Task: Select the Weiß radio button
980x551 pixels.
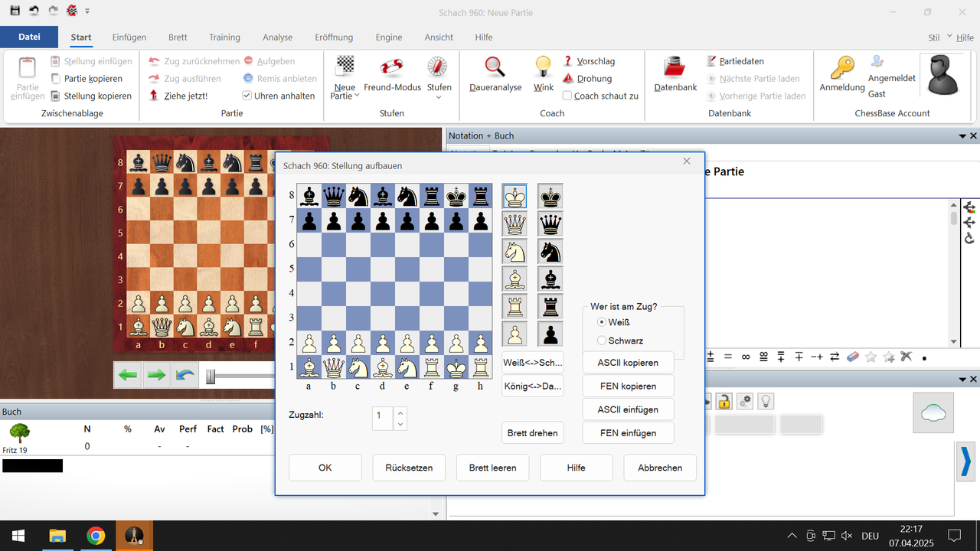Action: coord(602,322)
